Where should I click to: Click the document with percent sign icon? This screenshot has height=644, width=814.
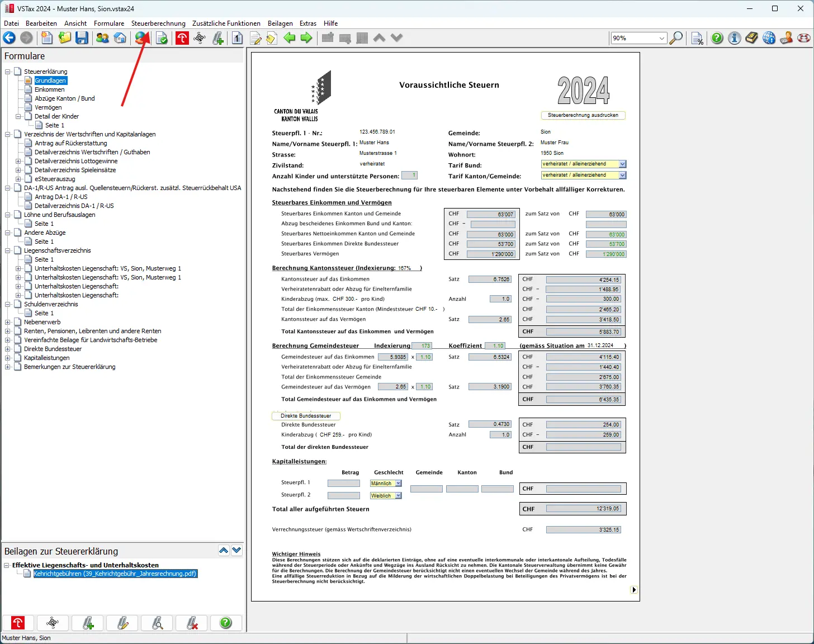pyautogui.click(x=697, y=38)
